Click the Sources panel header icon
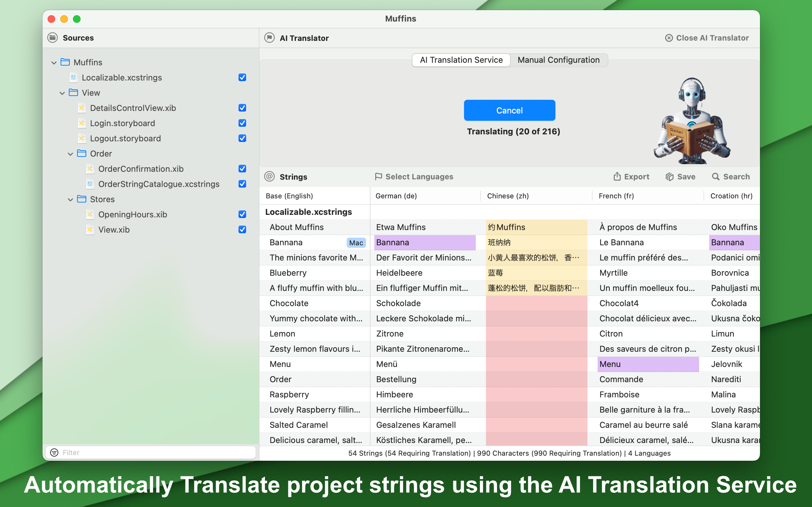812x507 pixels. (x=53, y=38)
